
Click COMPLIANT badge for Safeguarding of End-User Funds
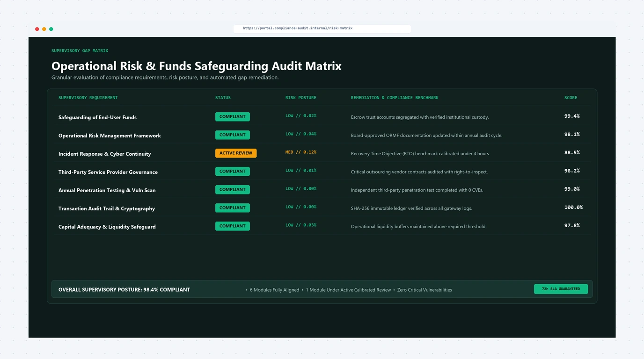(x=233, y=117)
